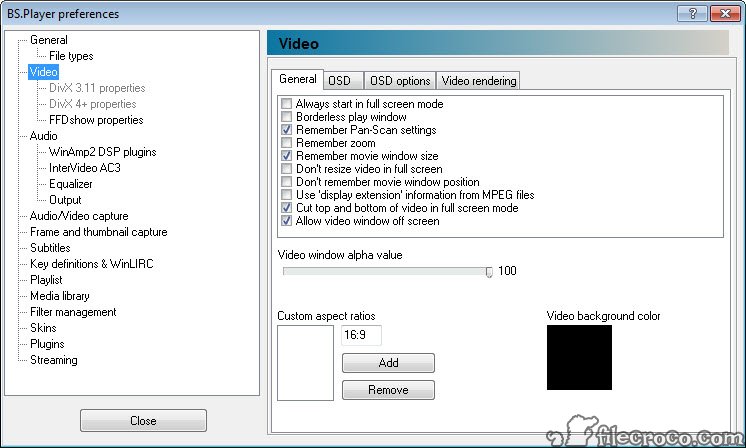
Task: Click the Close button
Action: pyautogui.click(x=143, y=421)
